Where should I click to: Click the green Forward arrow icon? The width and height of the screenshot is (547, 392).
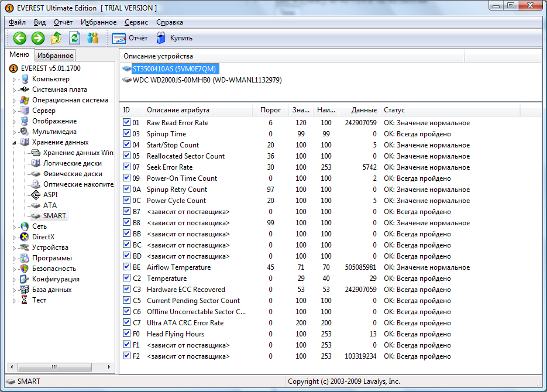point(38,38)
